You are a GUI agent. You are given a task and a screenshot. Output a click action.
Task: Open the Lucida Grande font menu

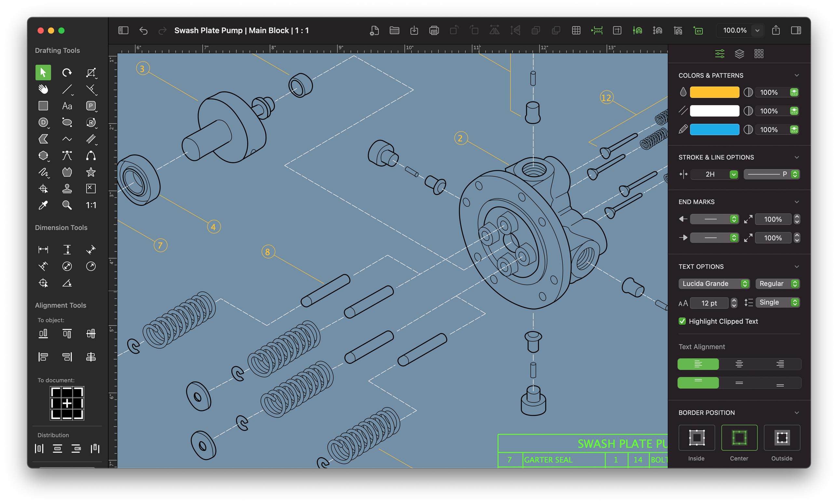[714, 284]
